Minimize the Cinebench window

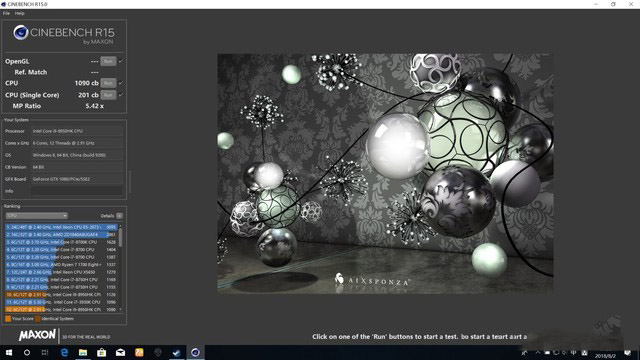click(x=596, y=4)
